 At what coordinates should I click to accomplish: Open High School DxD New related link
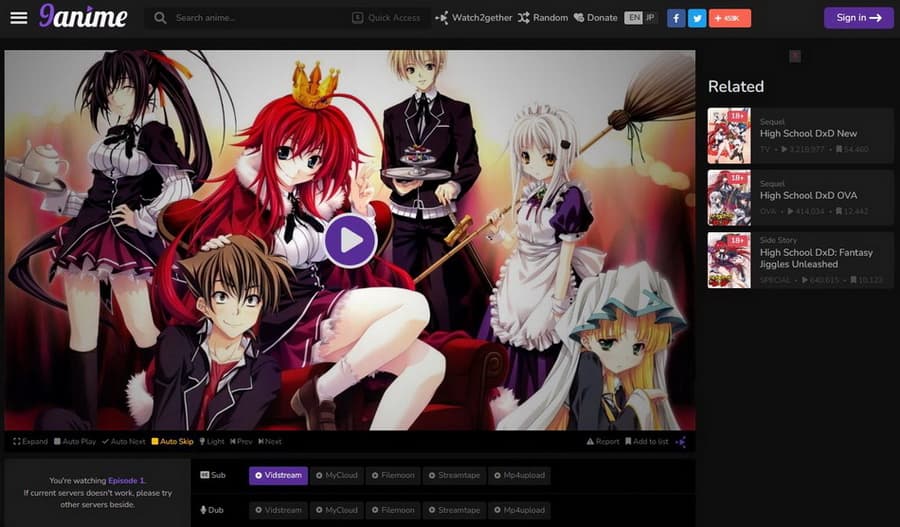808,133
